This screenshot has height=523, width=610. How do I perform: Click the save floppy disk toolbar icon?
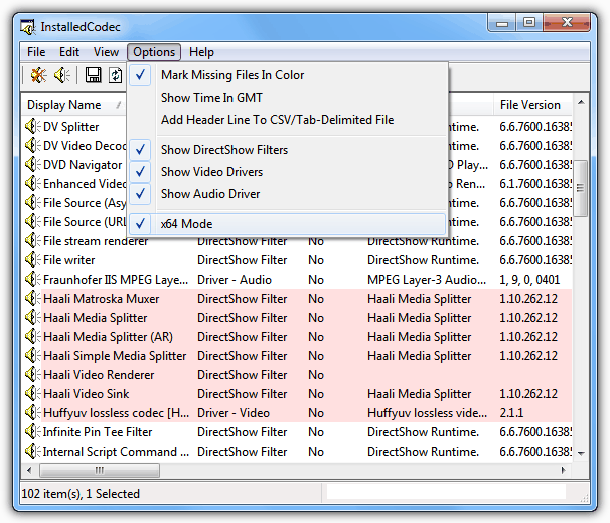[93, 75]
